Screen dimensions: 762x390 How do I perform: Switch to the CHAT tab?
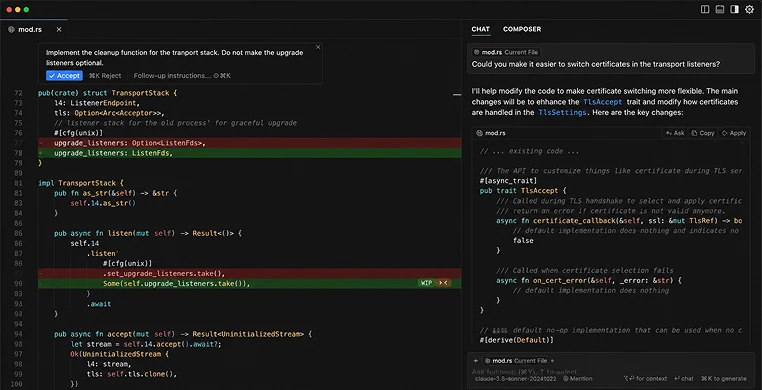[x=481, y=29]
